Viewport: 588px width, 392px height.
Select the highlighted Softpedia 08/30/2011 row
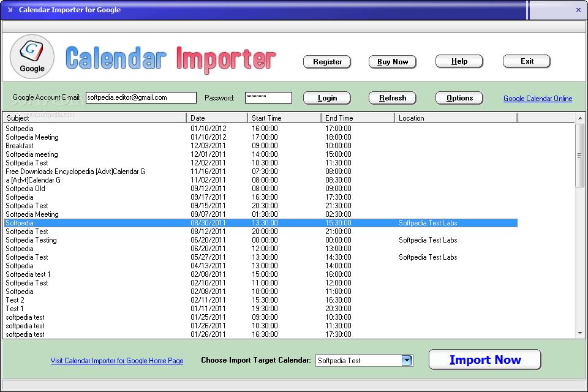[x=261, y=223]
